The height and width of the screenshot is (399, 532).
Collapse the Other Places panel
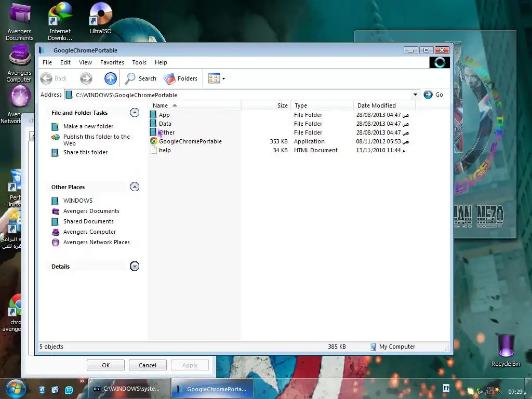tap(135, 187)
